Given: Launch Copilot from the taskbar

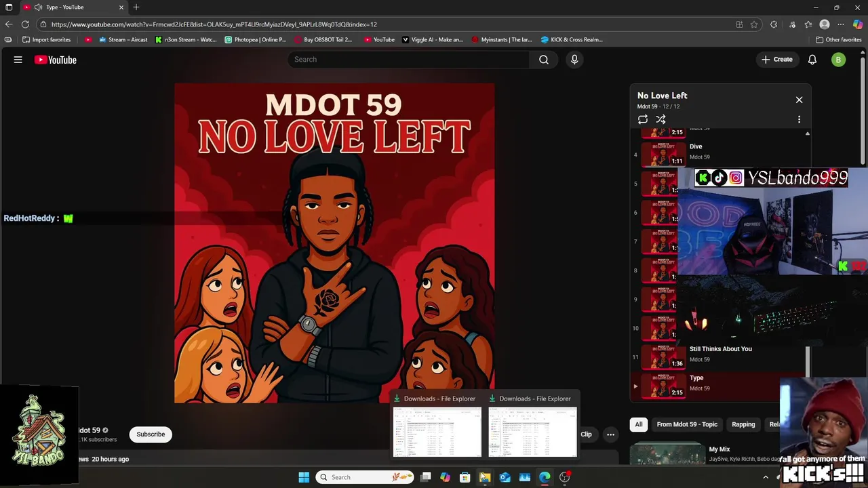Looking at the screenshot, I should (x=445, y=477).
